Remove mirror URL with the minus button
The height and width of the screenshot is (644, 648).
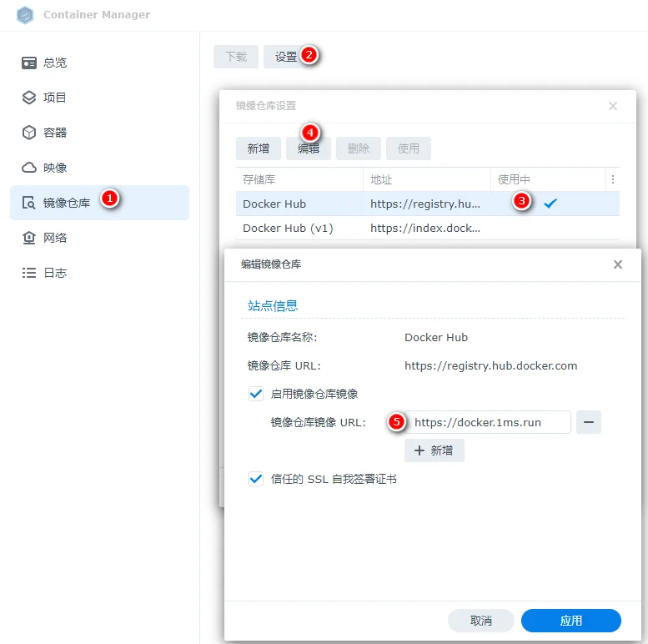pyautogui.click(x=589, y=422)
